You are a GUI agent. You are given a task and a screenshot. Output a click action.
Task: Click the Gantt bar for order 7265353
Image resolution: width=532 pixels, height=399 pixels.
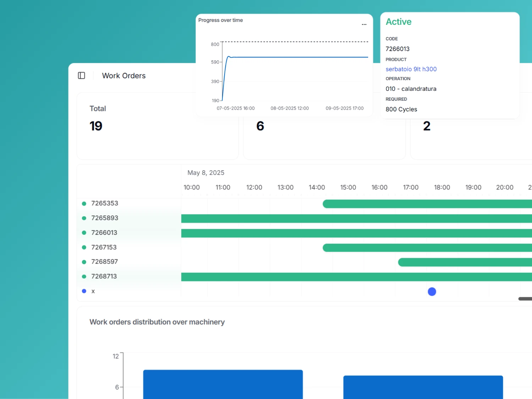tap(427, 204)
